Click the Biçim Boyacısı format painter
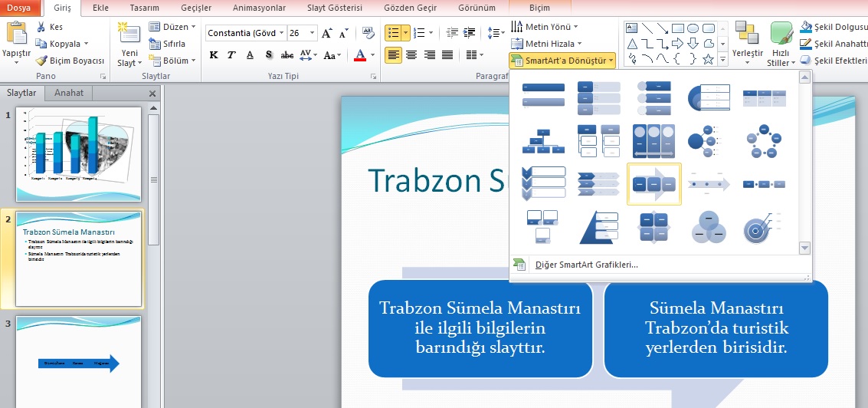868x408 pixels. [x=70, y=61]
